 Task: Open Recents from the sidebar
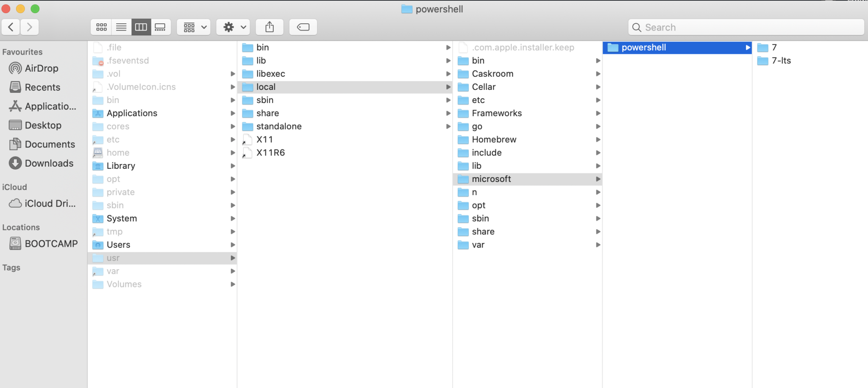pyautogui.click(x=42, y=87)
